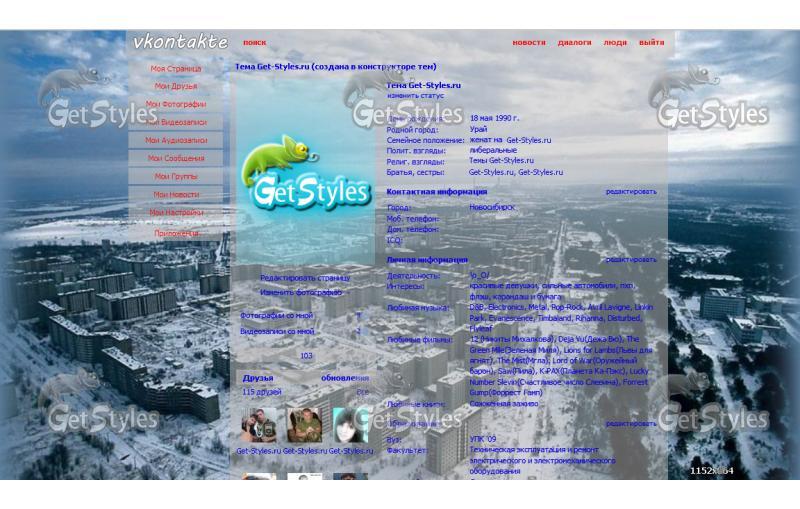
Task: Open Мои Видеозаписи in sidebar
Action: [x=176, y=122]
